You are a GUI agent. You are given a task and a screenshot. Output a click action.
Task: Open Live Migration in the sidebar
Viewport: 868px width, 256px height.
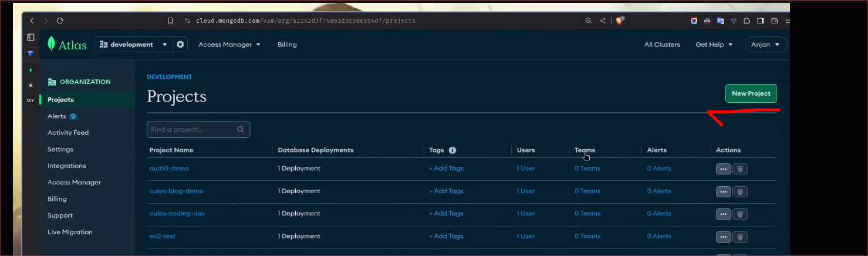pyautogui.click(x=70, y=232)
